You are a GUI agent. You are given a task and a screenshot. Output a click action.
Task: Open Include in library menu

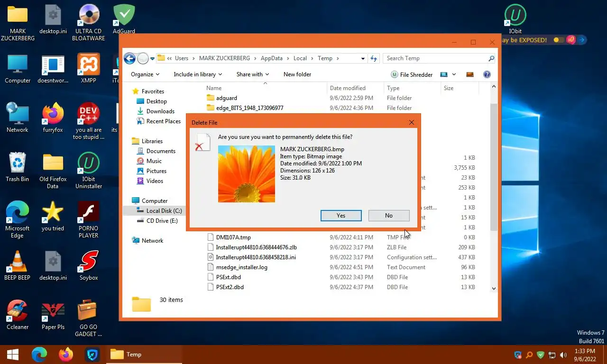[x=198, y=74]
